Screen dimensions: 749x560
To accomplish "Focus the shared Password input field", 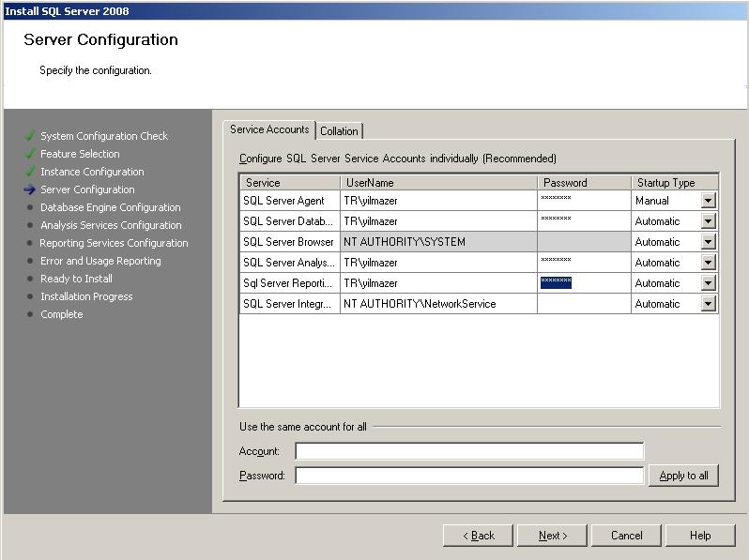I will tap(469, 476).
